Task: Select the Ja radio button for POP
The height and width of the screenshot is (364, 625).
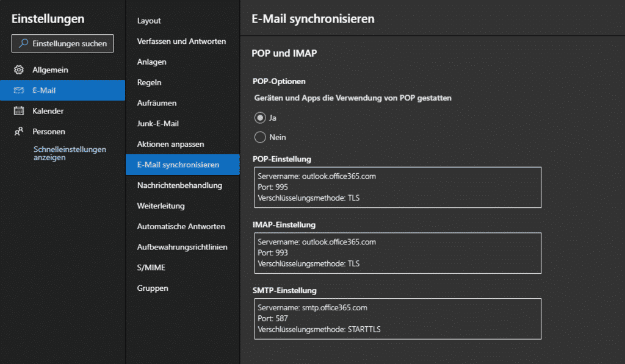Action: (x=260, y=118)
